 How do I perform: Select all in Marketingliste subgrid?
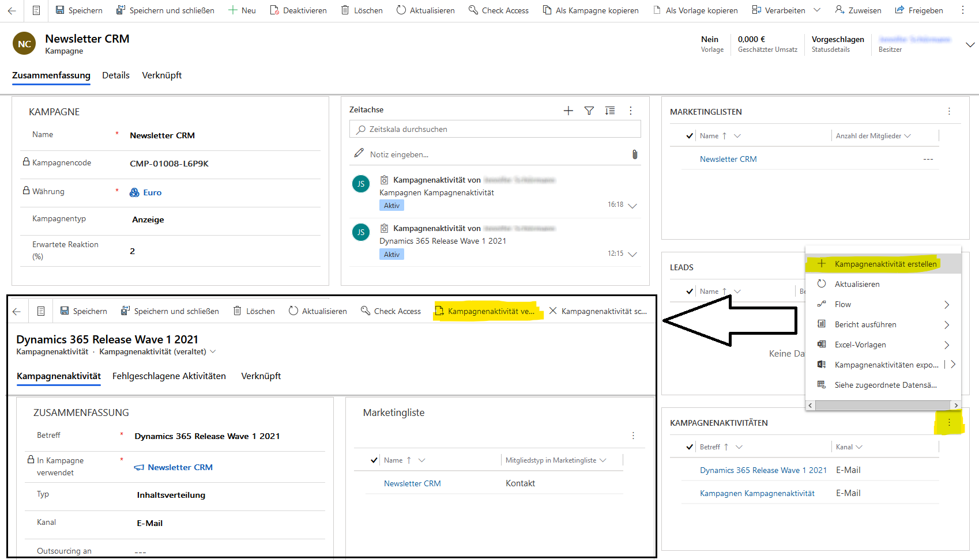click(374, 460)
